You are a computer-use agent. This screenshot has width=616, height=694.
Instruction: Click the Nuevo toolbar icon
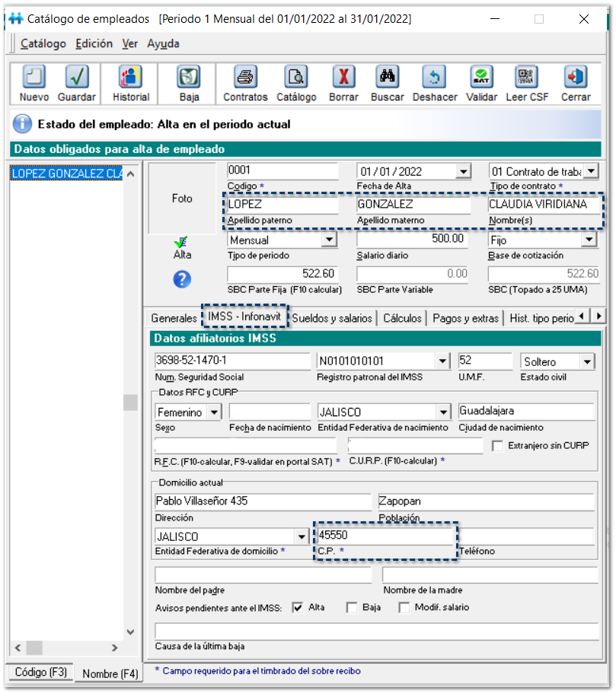pyautogui.click(x=34, y=77)
